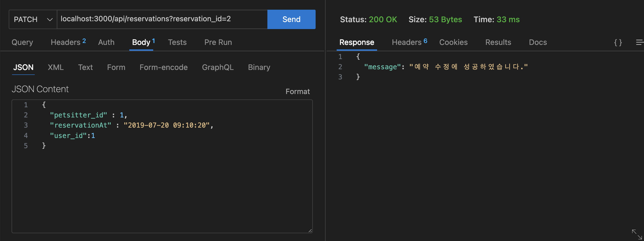Open the Cookies tab

[453, 42]
